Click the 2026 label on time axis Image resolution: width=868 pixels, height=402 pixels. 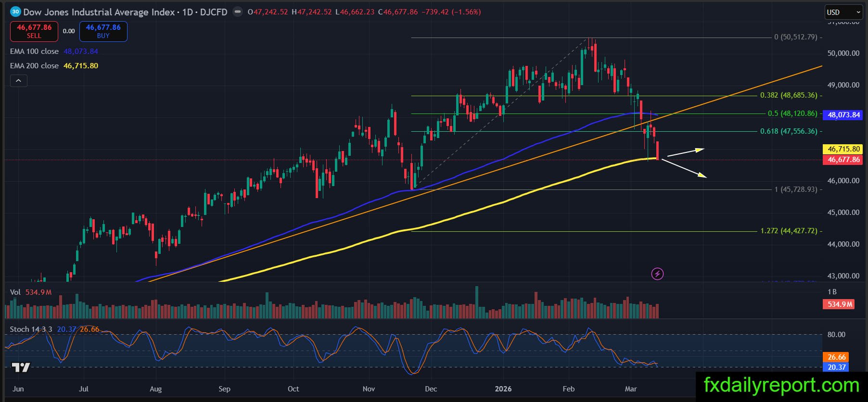click(x=503, y=389)
